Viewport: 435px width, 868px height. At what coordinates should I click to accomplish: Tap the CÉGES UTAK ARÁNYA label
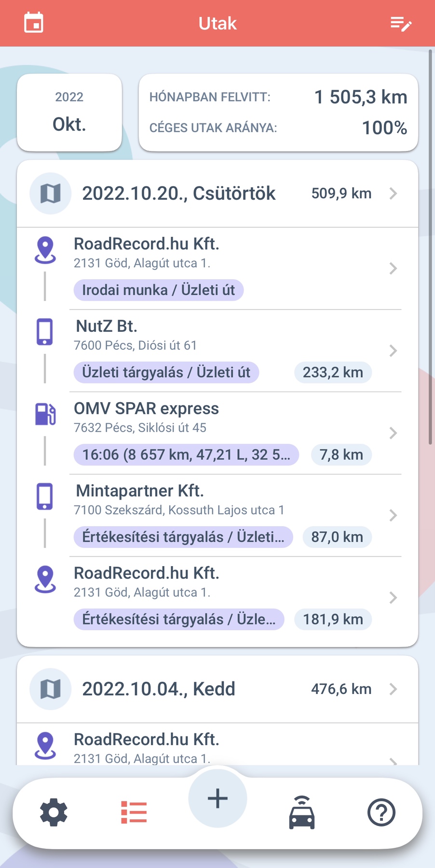(213, 128)
